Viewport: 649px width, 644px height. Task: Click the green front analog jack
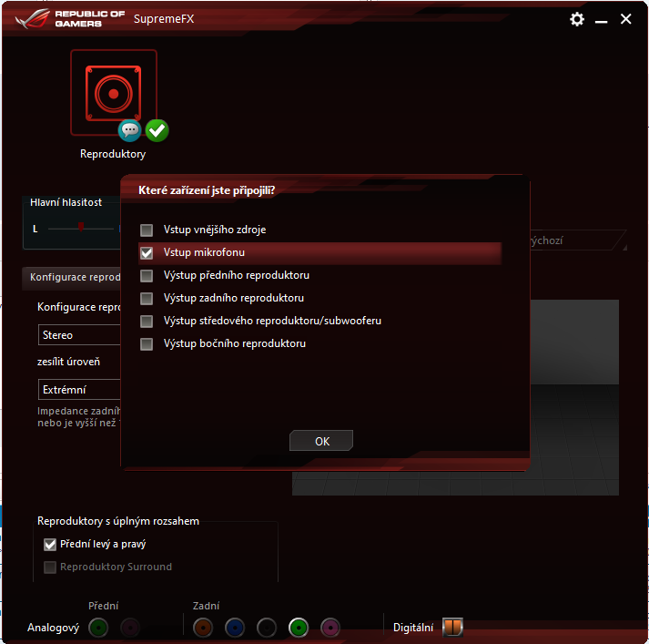[x=98, y=628]
